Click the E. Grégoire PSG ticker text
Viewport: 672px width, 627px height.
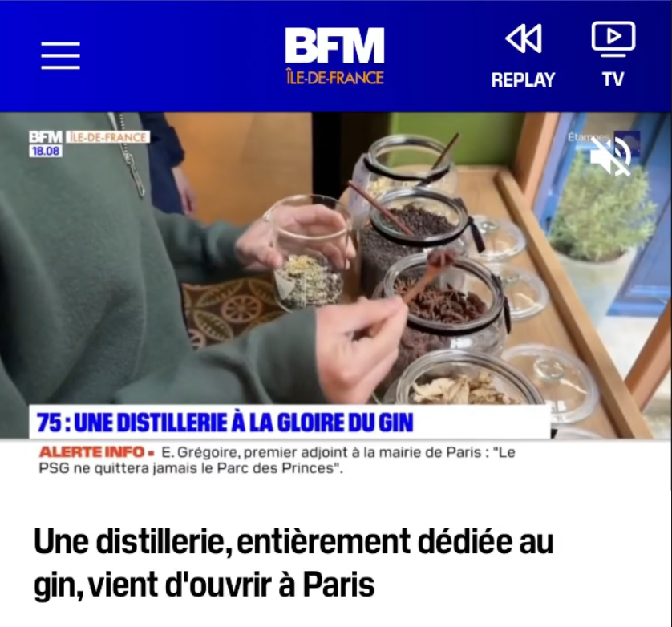click(x=277, y=460)
